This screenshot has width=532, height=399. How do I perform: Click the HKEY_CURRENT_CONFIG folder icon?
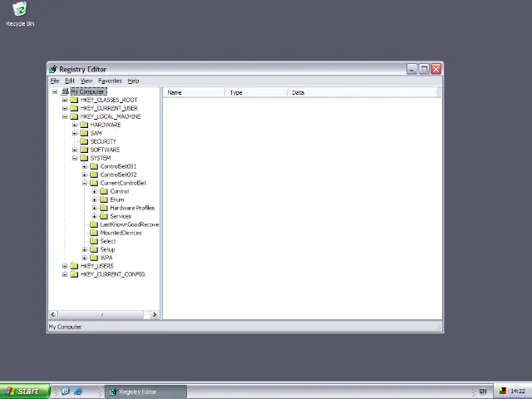(x=74, y=274)
